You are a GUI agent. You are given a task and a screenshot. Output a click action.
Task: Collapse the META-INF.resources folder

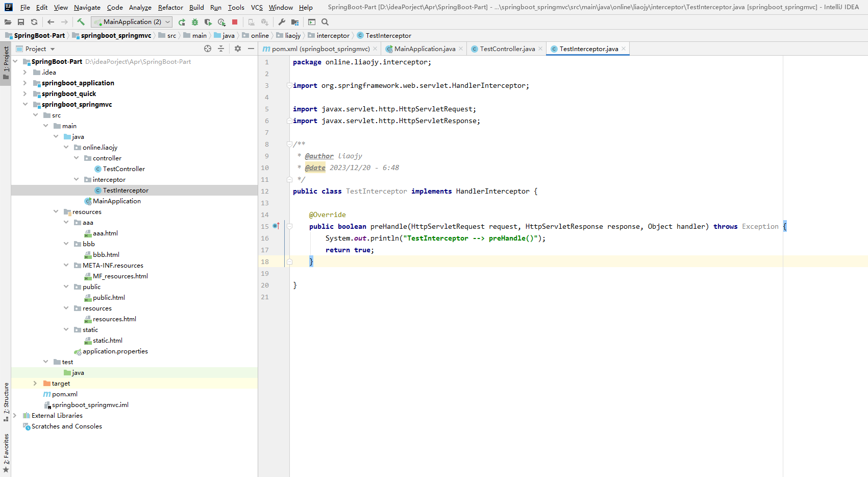pyautogui.click(x=66, y=266)
